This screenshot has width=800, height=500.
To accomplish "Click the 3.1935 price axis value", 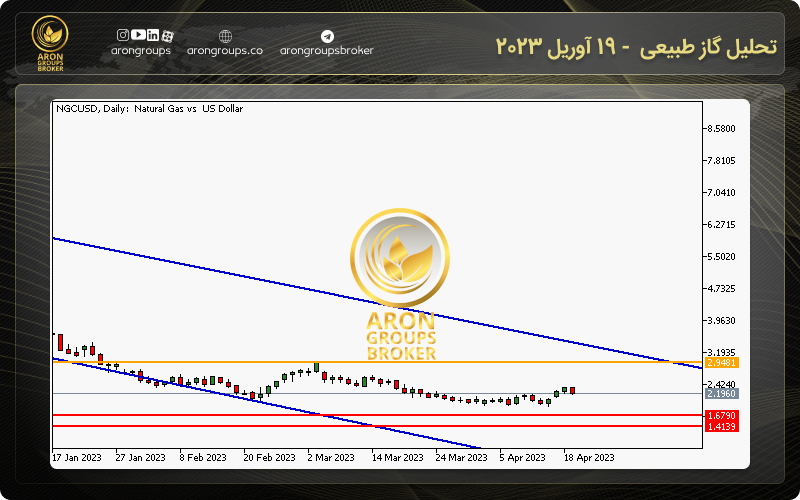I will point(721,353).
